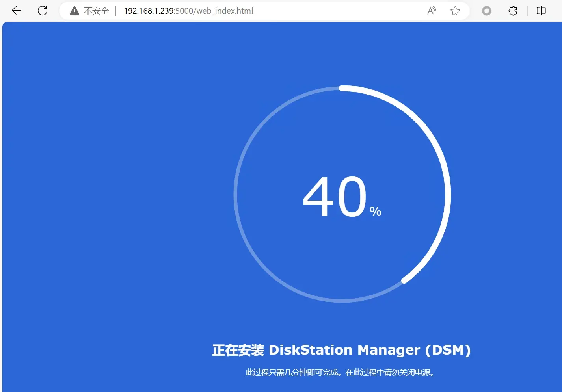Click the 不安全 site security label
The width and height of the screenshot is (562, 392).
tap(96, 11)
